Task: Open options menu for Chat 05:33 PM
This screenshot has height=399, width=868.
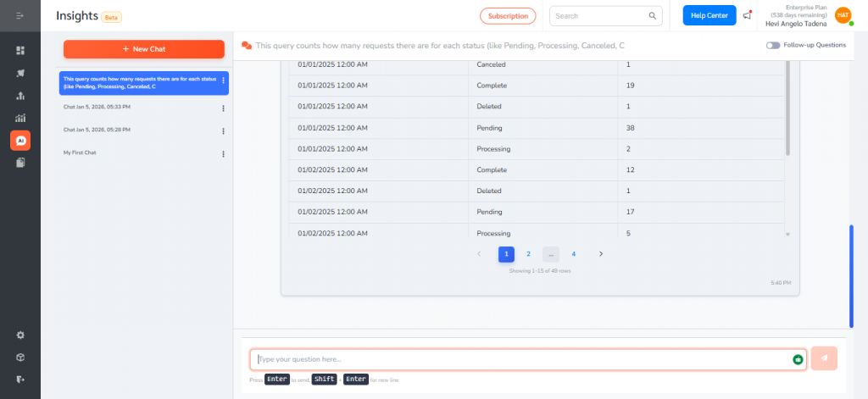Action: (223, 108)
